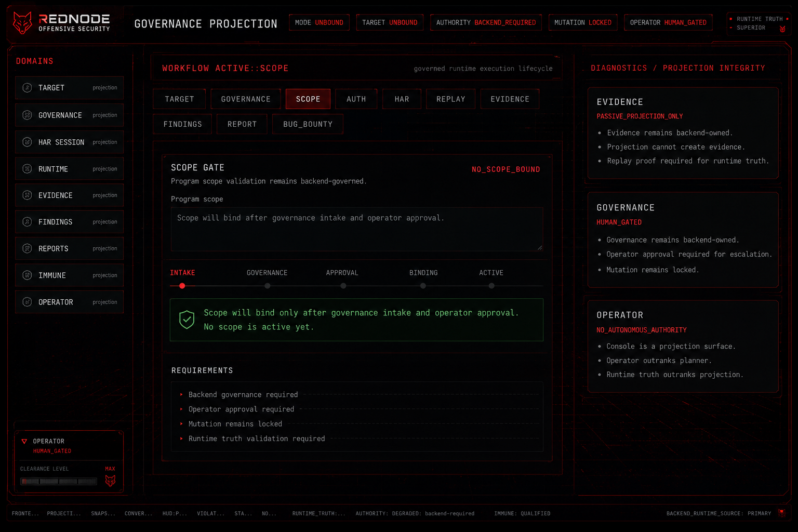The width and height of the screenshot is (798, 532).
Task: Click the NO_SCOPE_BOUND status label
Action: (506, 169)
